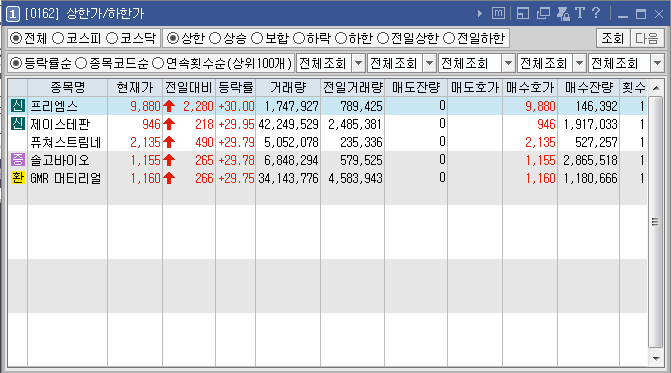Select the 코스피 radio button
The width and height of the screenshot is (671, 373).
click(x=58, y=38)
